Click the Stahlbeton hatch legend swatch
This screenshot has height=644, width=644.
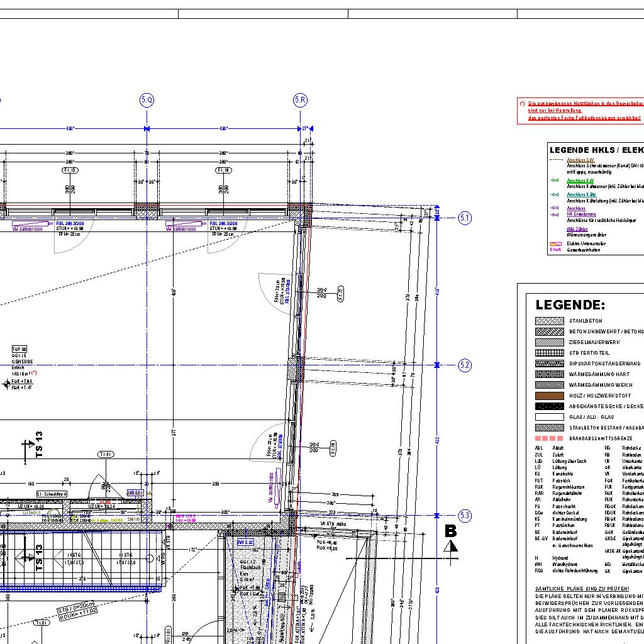tap(549, 321)
